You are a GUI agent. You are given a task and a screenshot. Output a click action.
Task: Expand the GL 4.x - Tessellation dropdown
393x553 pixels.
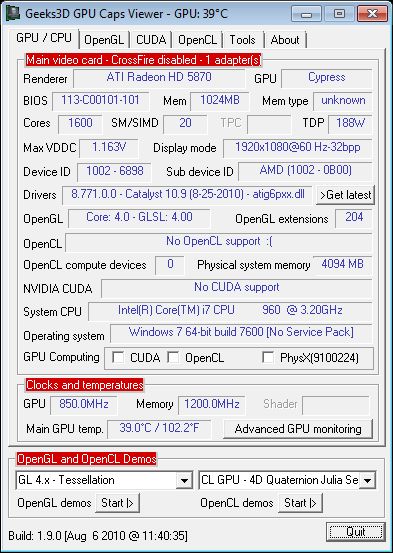(184, 480)
